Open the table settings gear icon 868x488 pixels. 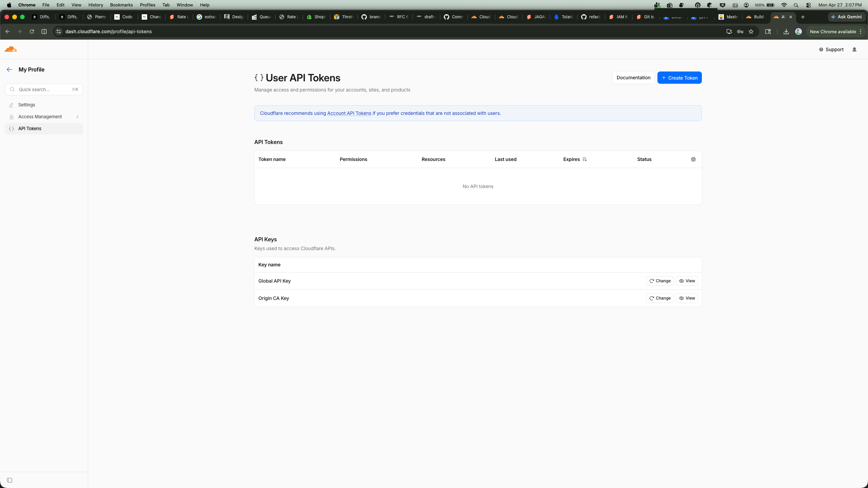point(693,159)
